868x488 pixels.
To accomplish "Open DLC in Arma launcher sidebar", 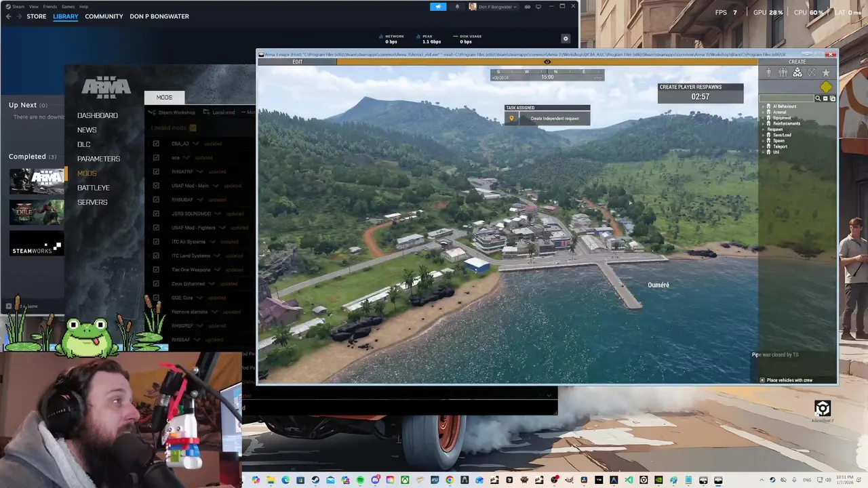I will click(x=83, y=144).
